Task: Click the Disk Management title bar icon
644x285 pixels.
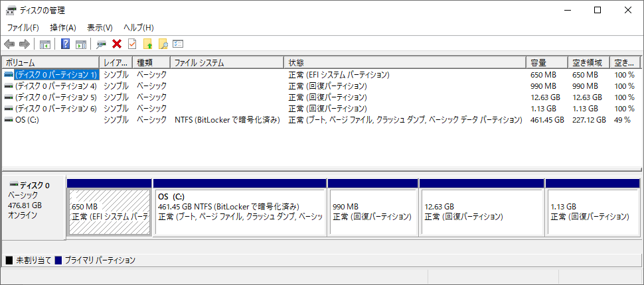Action: pyautogui.click(x=11, y=11)
